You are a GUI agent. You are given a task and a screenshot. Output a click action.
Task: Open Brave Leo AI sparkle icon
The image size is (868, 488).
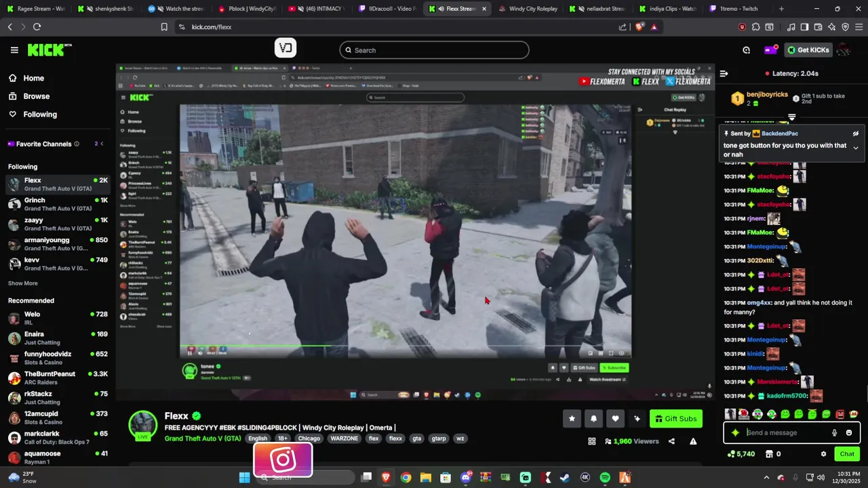pos(831,27)
